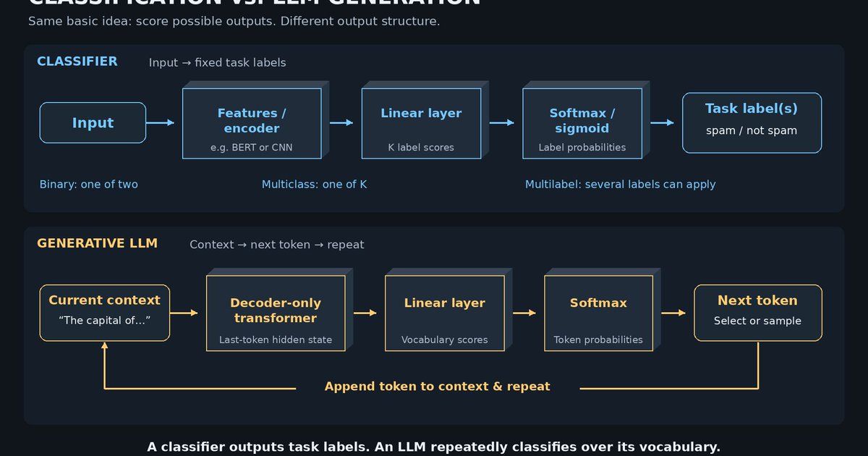
Task: Click the Next token box
Action: [758, 313]
